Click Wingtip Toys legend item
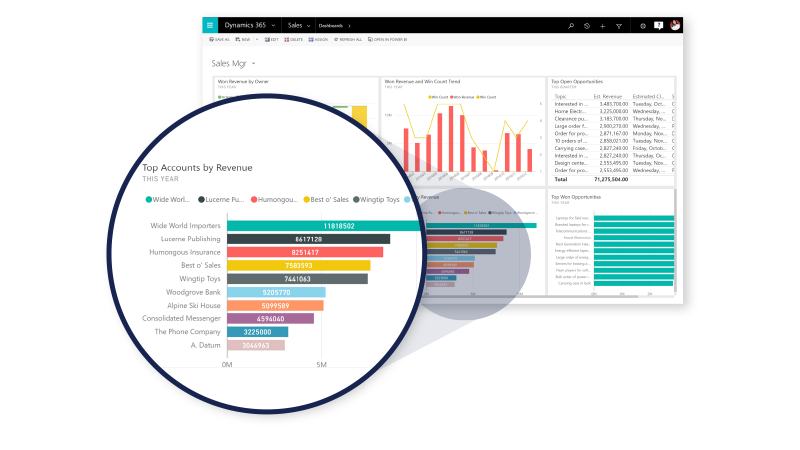 point(377,199)
